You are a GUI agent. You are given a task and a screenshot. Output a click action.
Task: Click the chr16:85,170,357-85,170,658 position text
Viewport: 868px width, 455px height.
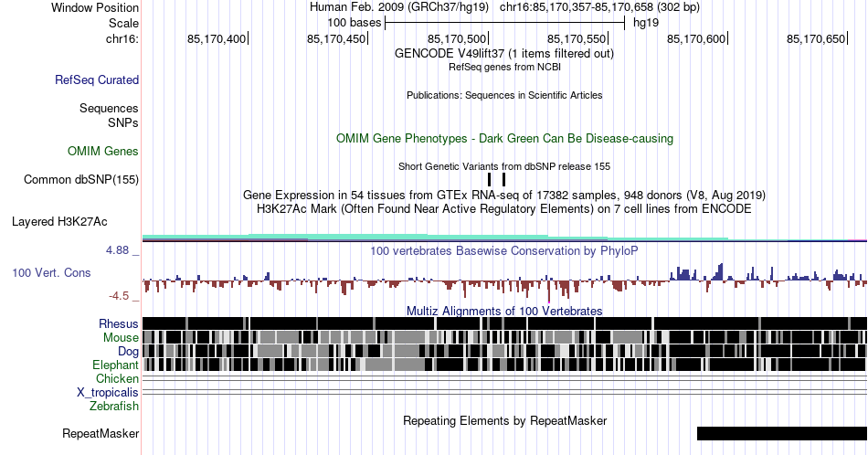click(x=599, y=7)
